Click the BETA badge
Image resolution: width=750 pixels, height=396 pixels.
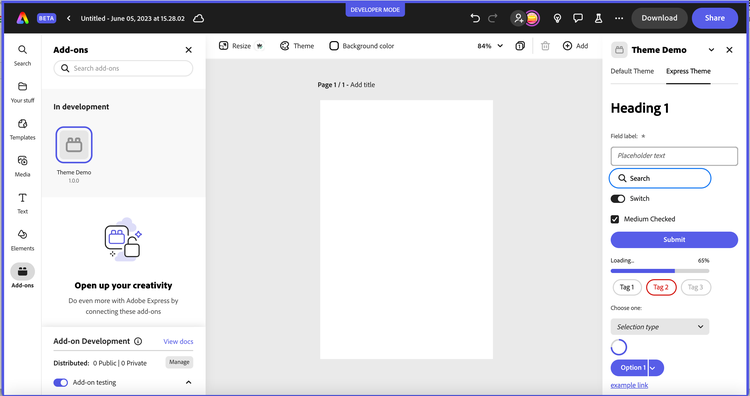click(x=46, y=18)
